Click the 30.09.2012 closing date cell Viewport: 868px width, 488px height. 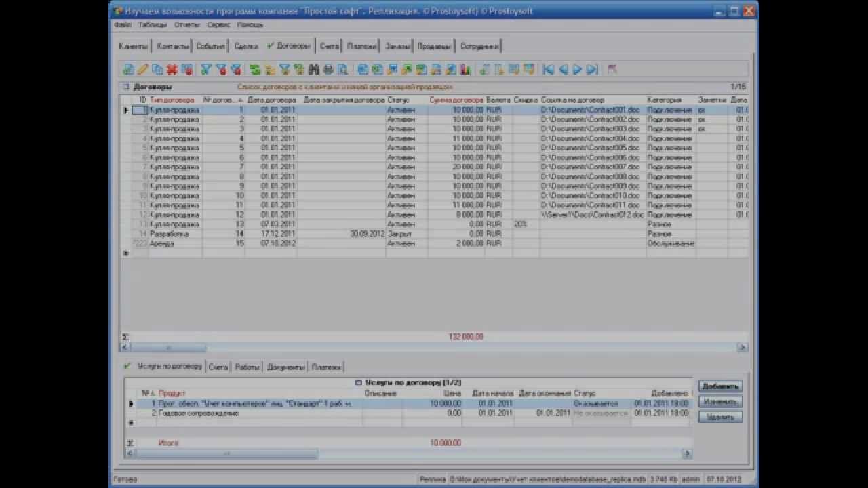tap(342, 234)
